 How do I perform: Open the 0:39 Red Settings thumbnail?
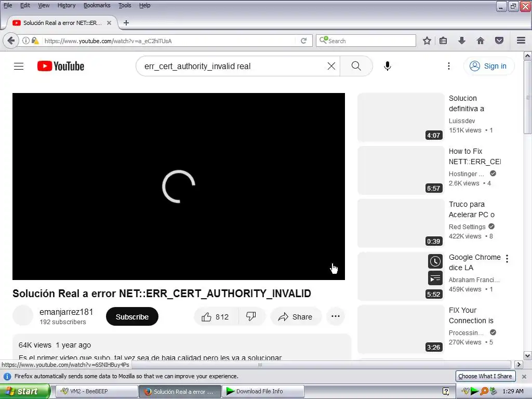(401, 223)
